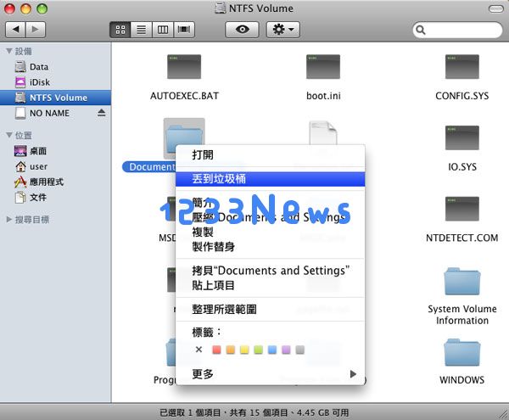Screen dimensions: 509x420
Task: Collapse the 位置 places section
Action: point(9,135)
